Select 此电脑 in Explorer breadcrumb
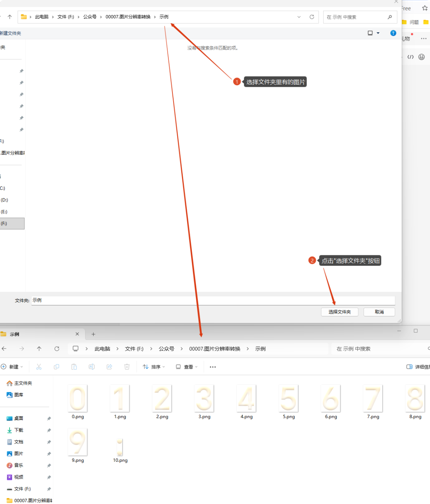 [102, 349]
